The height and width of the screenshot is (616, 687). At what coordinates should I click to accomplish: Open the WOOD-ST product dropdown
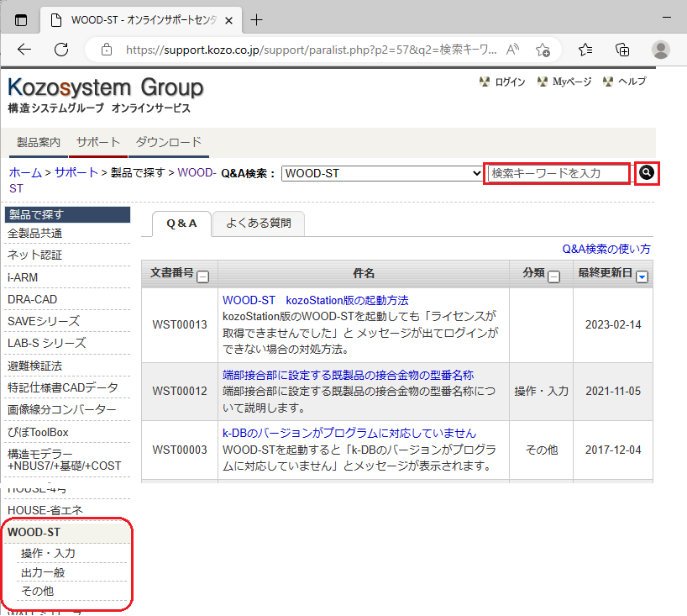(x=382, y=174)
